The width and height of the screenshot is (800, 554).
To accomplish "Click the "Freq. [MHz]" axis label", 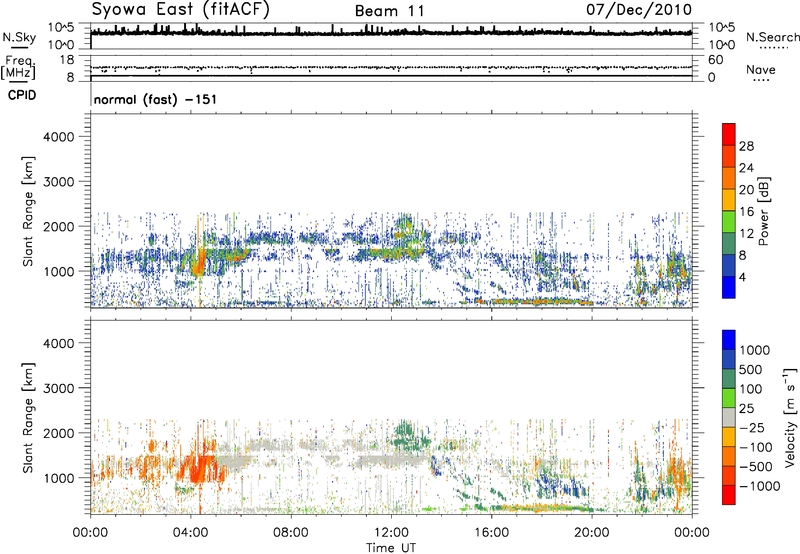I will click(19, 67).
